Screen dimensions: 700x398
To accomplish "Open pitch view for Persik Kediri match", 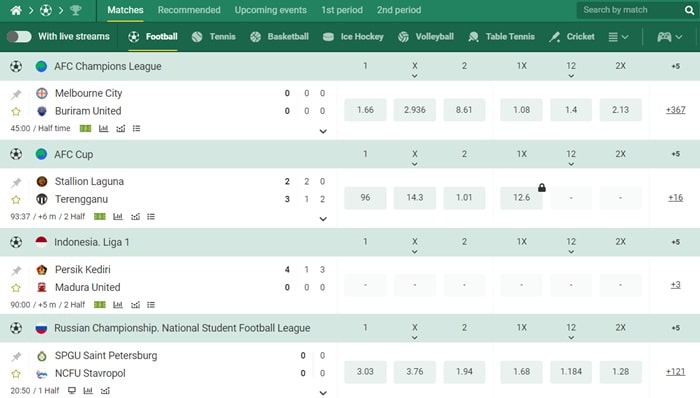I will 100,305.
